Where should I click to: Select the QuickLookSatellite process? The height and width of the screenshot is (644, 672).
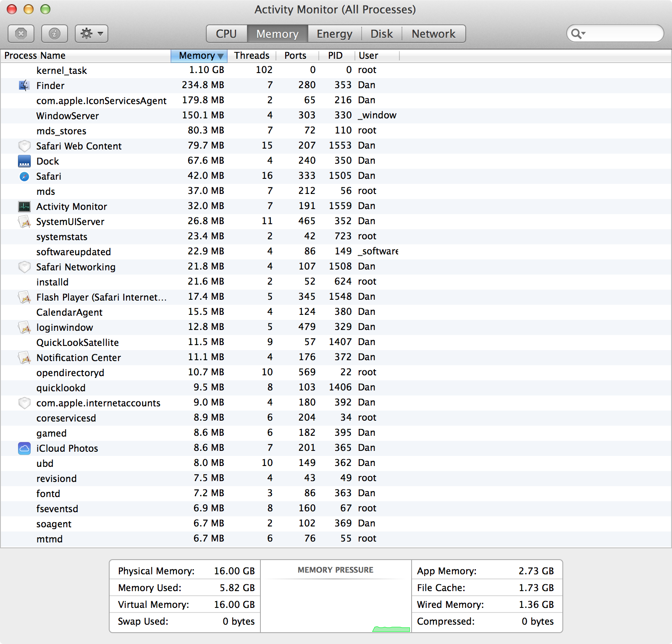(336, 343)
